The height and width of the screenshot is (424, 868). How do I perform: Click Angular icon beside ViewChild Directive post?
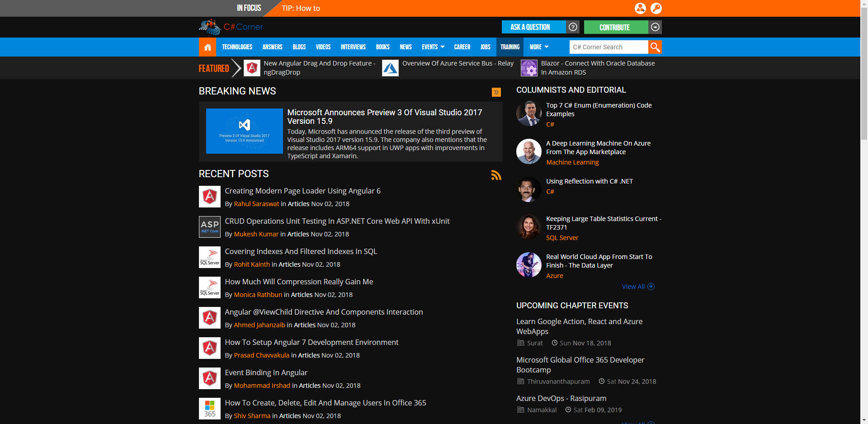coord(210,318)
